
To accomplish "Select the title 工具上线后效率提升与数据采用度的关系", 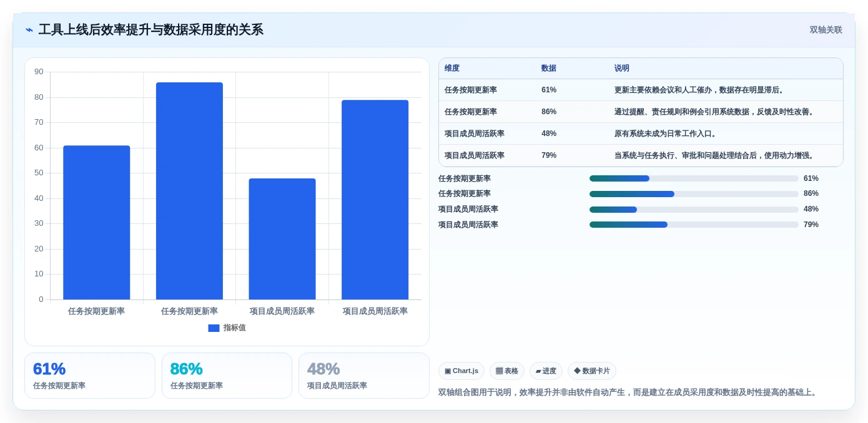I will click(150, 30).
